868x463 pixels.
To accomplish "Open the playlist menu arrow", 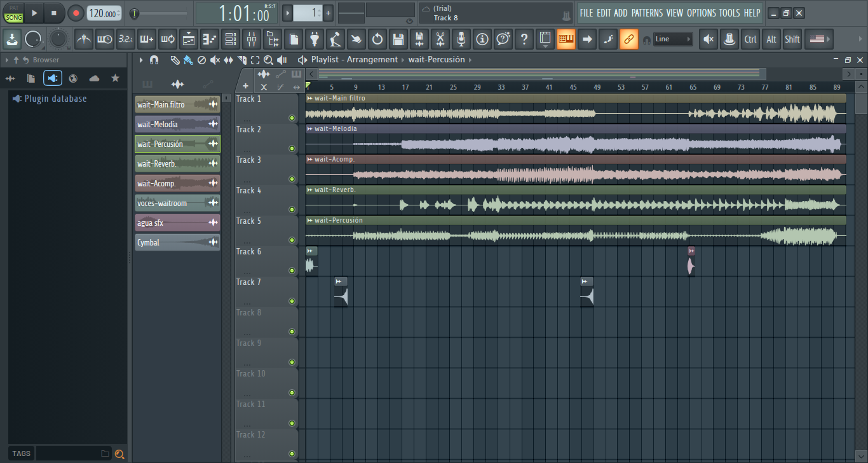I will (x=141, y=60).
